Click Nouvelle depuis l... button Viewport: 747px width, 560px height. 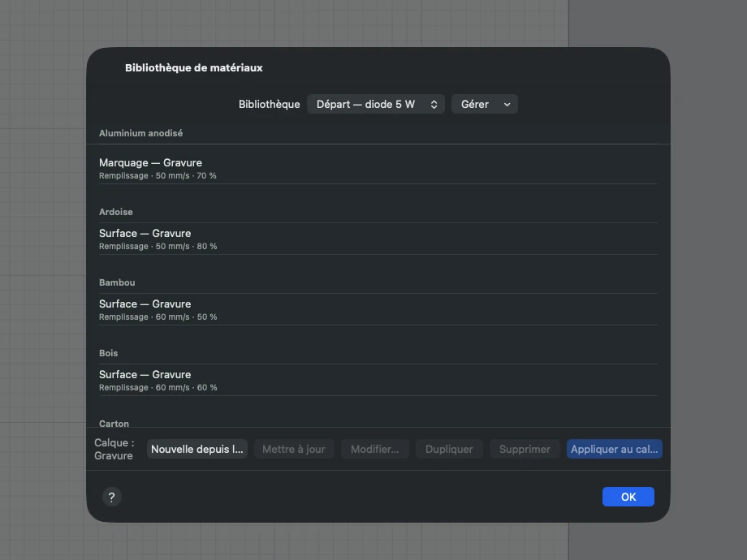pos(197,449)
